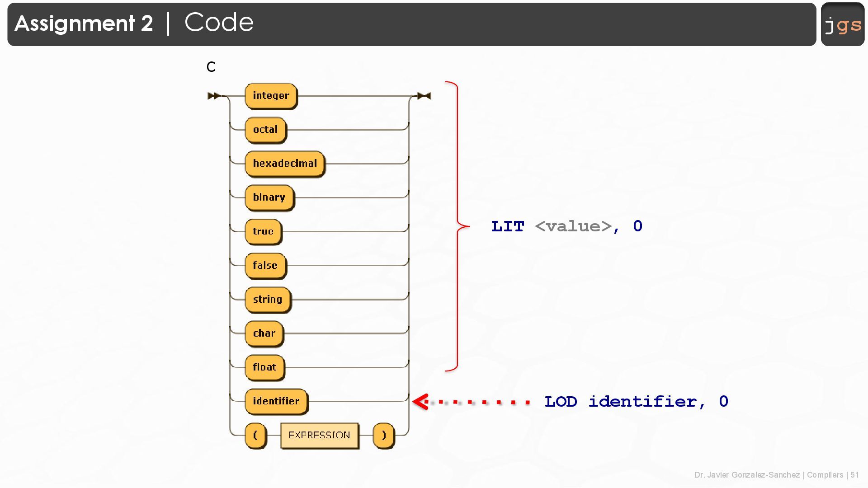The image size is (868, 488).
Task: Click the EXPRESSION non-terminal box
Action: 319,435
